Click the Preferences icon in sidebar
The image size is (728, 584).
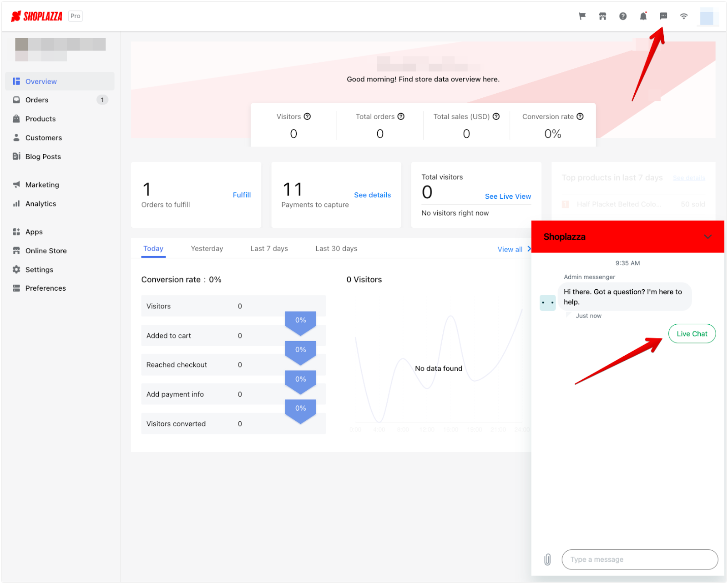(16, 288)
